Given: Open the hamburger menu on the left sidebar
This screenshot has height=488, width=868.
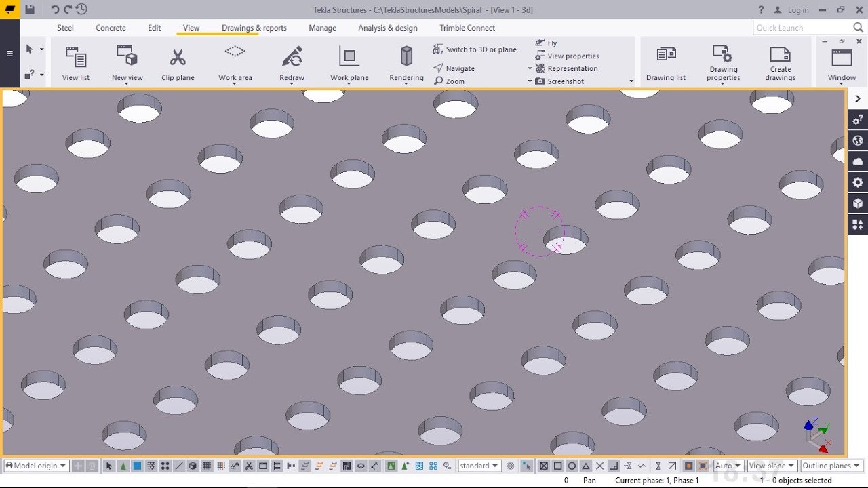Looking at the screenshot, I should coord(9,54).
